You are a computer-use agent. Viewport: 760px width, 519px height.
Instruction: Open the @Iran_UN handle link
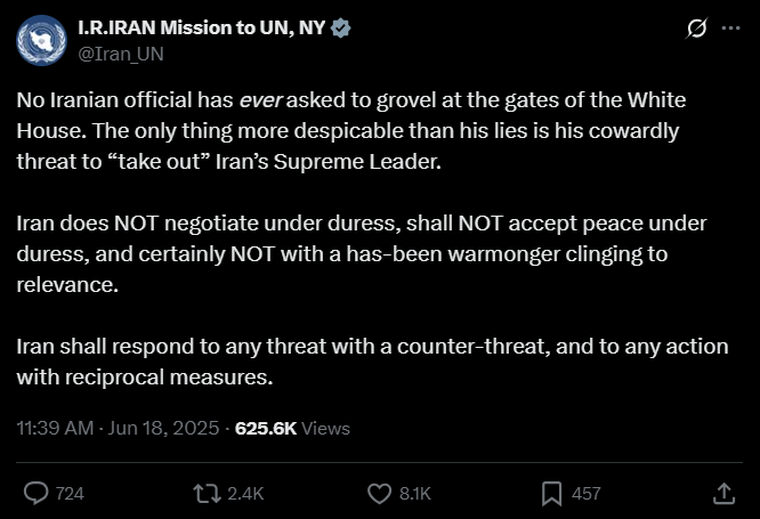click(121, 53)
